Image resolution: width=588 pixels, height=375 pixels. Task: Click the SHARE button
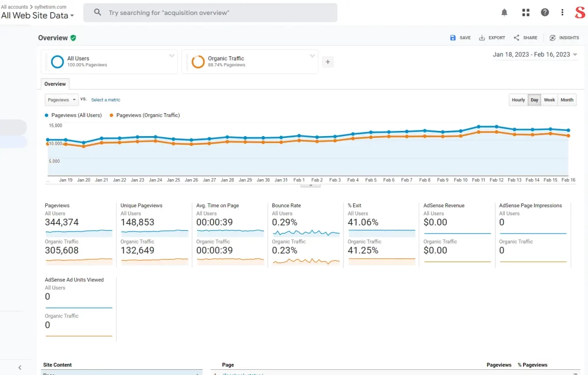[525, 38]
